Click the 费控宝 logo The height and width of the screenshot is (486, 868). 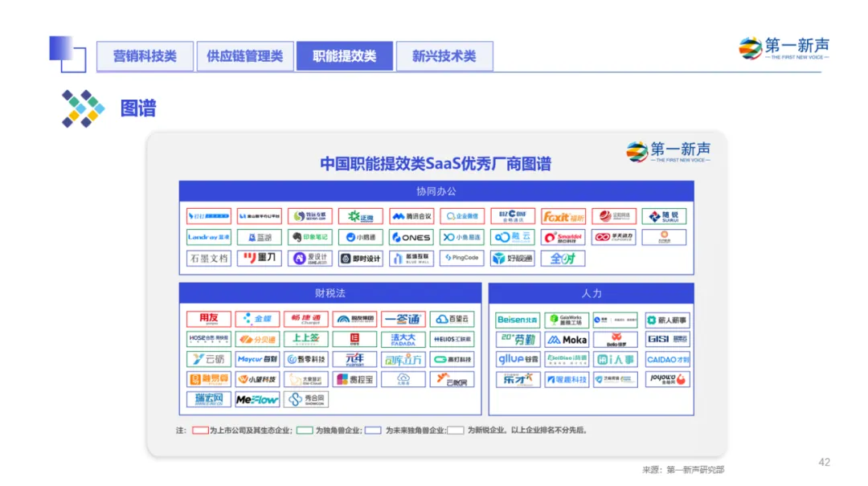coord(355,379)
